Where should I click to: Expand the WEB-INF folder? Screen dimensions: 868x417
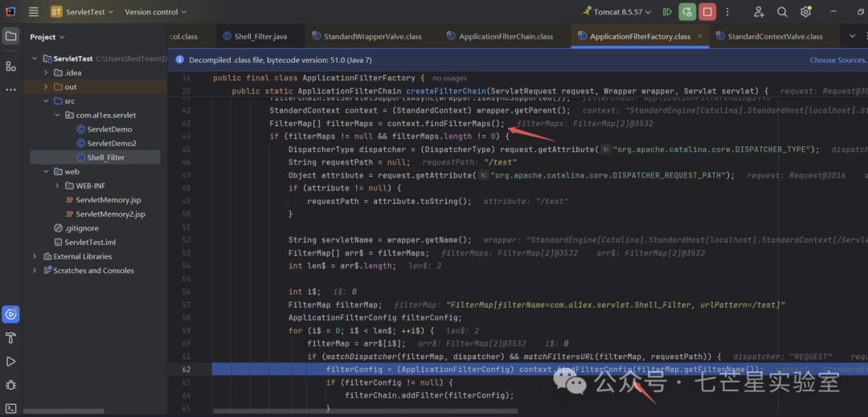click(x=57, y=186)
